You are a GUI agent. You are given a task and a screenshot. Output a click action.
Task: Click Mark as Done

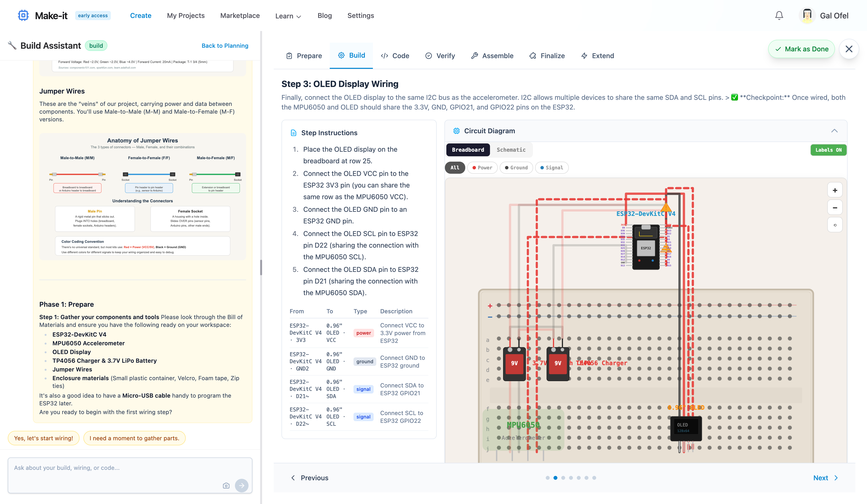(802, 49)
